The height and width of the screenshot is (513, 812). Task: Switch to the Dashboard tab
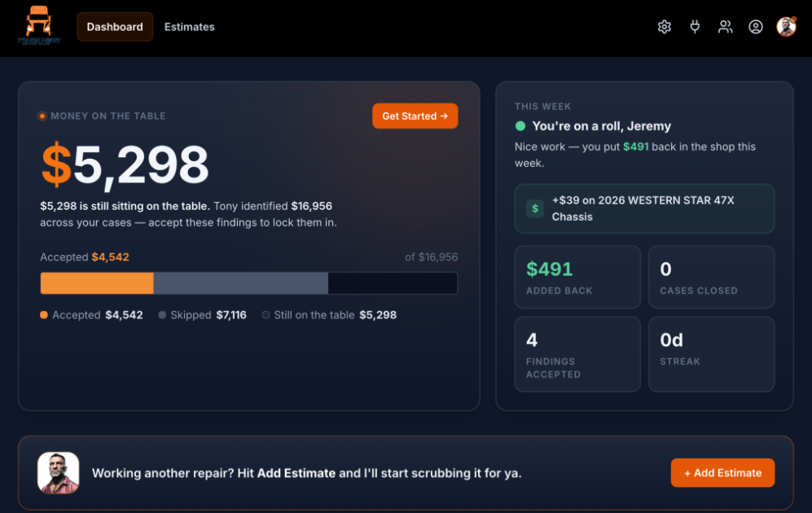[x=115, y=27]
